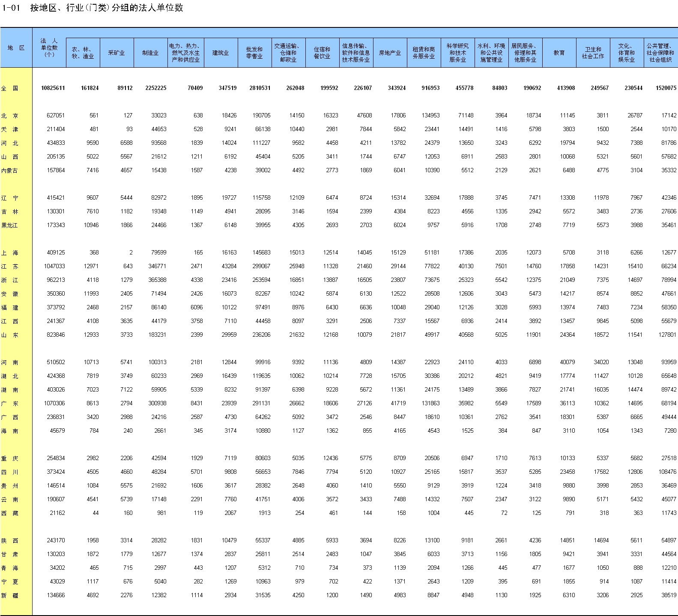This screenshot has height=616, width=678.
Task: Click Guangdong total cell 1070306
Action: click(54, 403)
